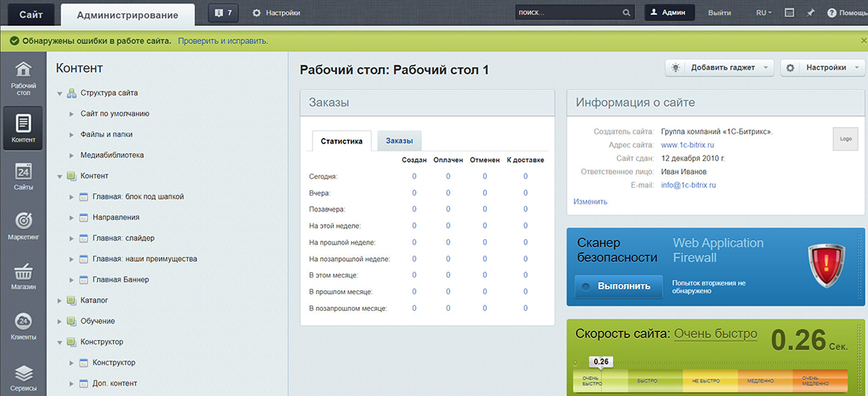The height and width of the screenshot is (396, 868).
Task: Click info@1c-bitrix.ru email link
Action: coord(689,185)
